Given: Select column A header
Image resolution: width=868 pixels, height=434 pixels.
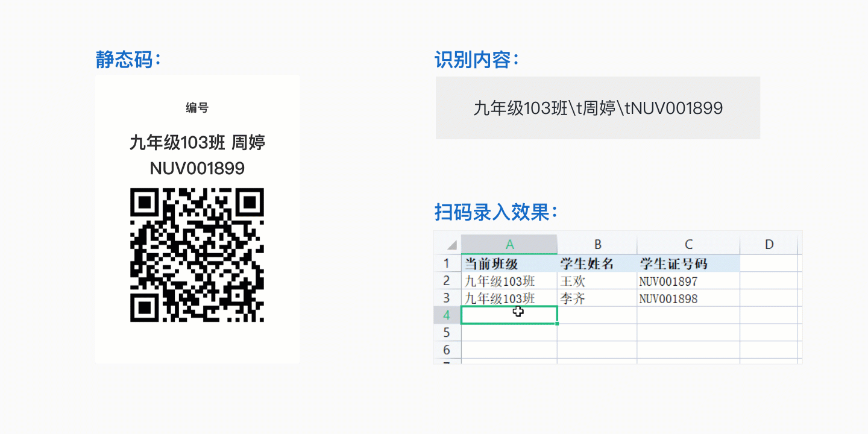Looking at the screenshot, I should 509,244.
